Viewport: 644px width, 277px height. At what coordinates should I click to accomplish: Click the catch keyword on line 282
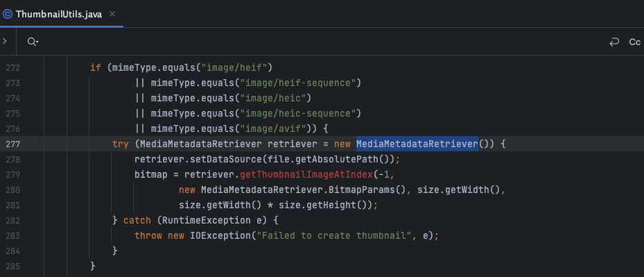pyautogui.click(x=137, y=221)
